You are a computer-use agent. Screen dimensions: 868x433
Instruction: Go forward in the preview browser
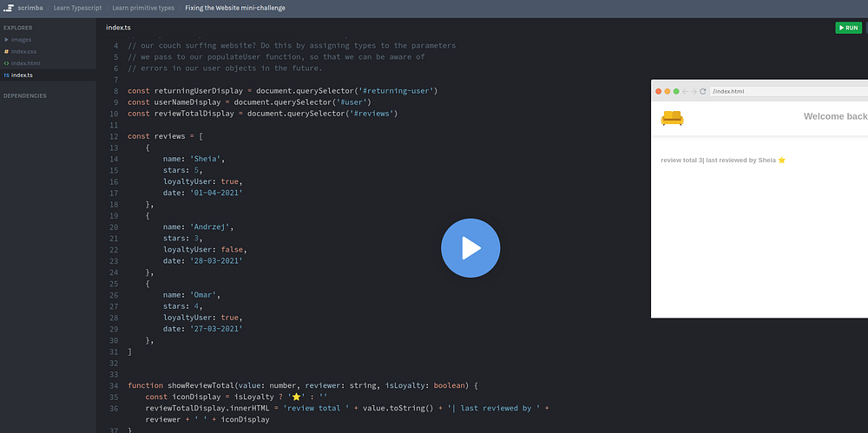694,91
